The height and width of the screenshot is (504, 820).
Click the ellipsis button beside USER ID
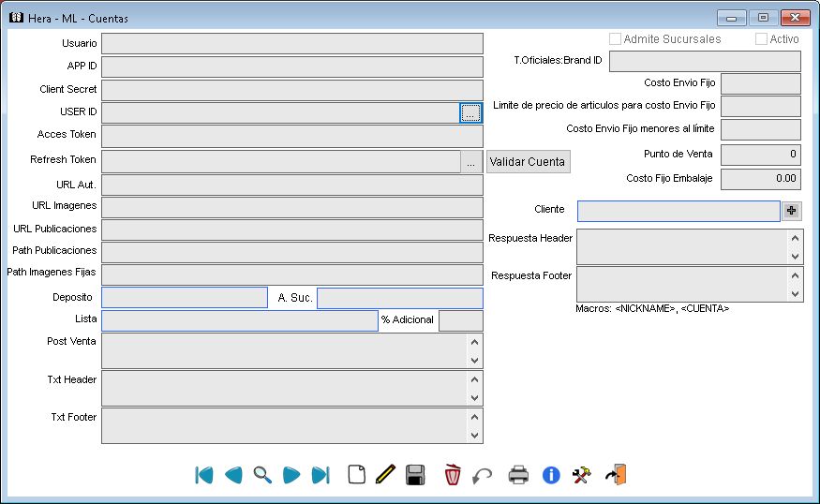[471, 112]
